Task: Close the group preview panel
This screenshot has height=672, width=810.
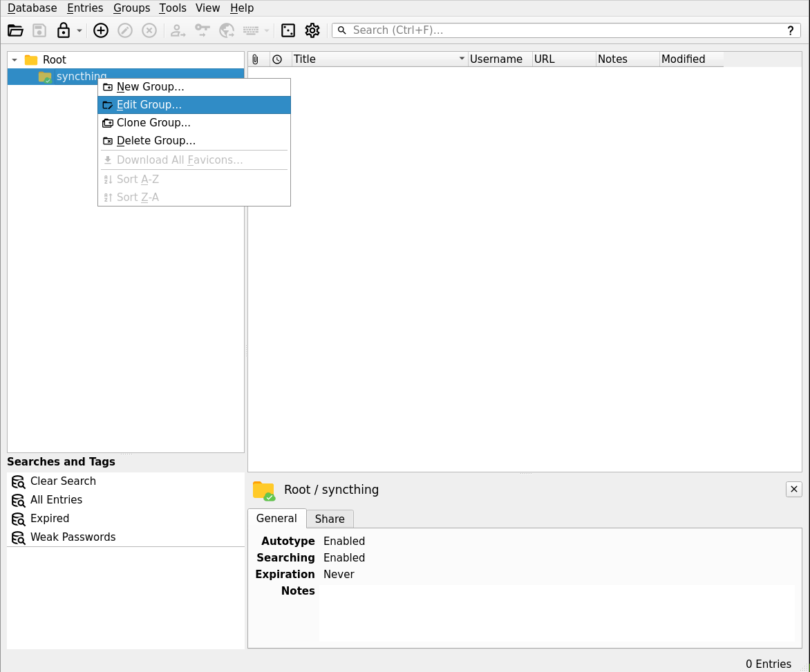Action: pos(793,489)
